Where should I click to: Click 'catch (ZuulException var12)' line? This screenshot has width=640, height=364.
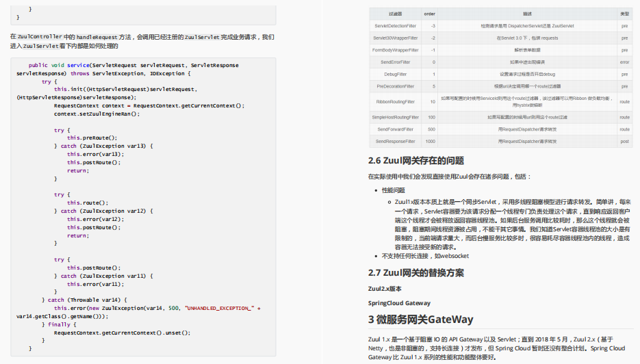(x=103, y=211)
